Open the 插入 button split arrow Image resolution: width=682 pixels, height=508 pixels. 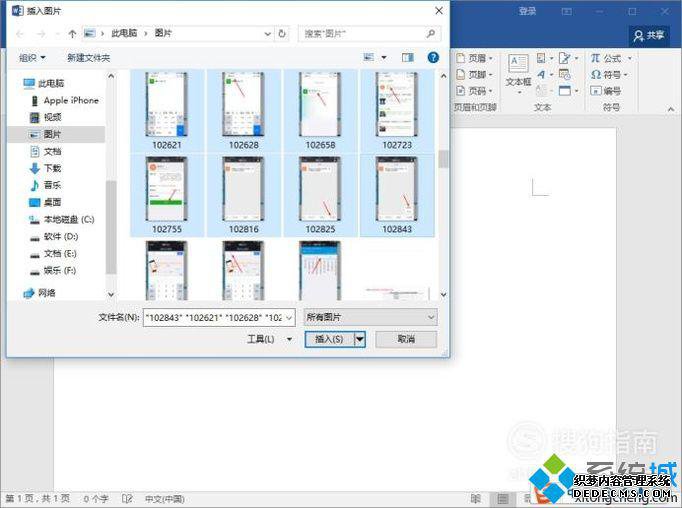pos(360,339)
